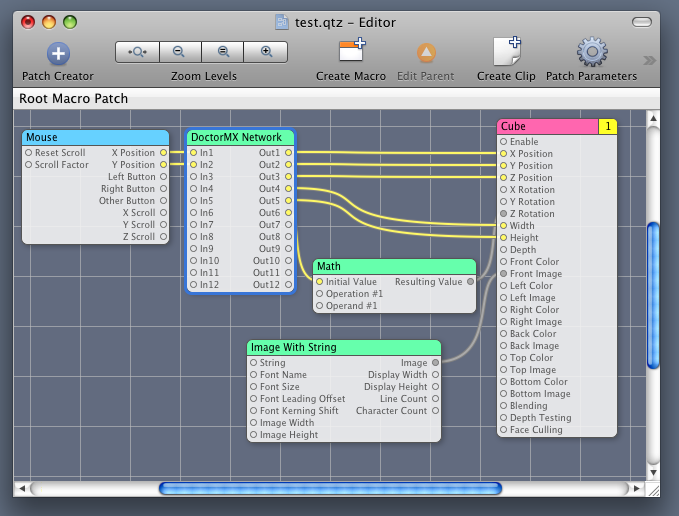
Task: Click DoctorMX Out12 output port
Action: click(288, 285)
